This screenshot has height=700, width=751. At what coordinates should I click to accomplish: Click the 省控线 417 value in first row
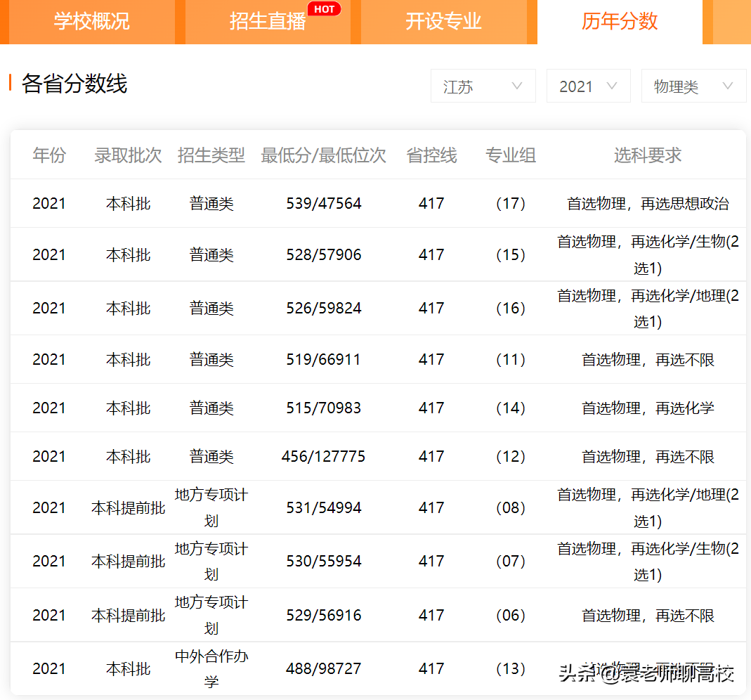[x=431, y=203]
